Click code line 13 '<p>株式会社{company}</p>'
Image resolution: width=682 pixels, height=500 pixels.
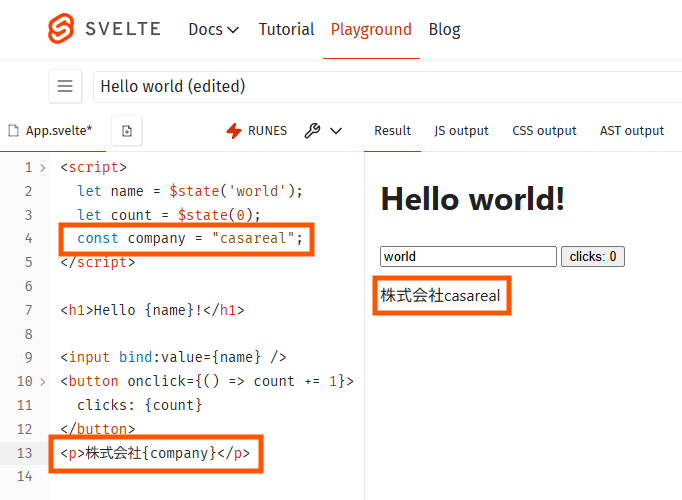[x=155, y=453]
